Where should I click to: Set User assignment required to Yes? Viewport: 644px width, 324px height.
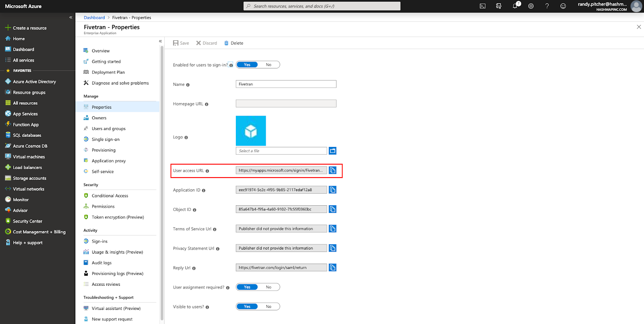tap(247, 287)
